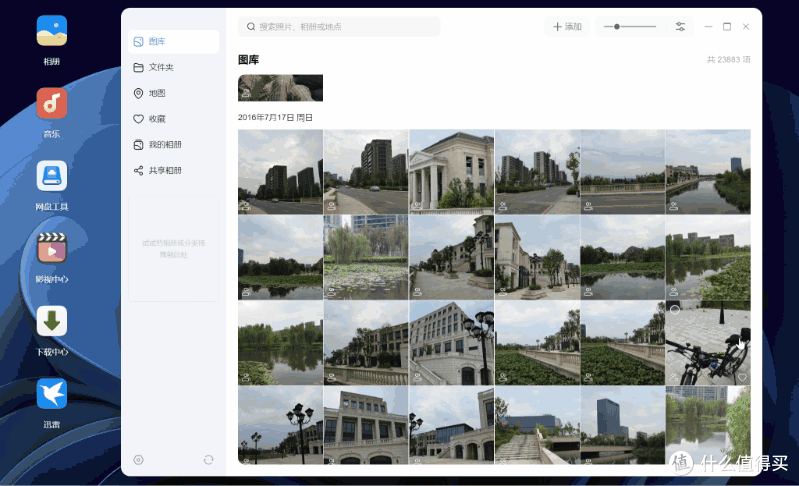Open the 图库 library section in sidebar
The image size is (799, 486).
click(173, 42)
